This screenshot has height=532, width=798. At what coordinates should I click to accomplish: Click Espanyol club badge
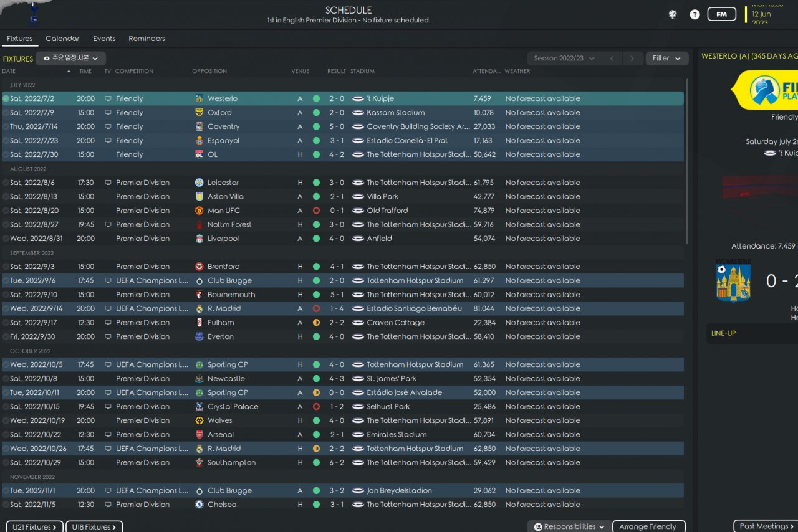(199, 141)
